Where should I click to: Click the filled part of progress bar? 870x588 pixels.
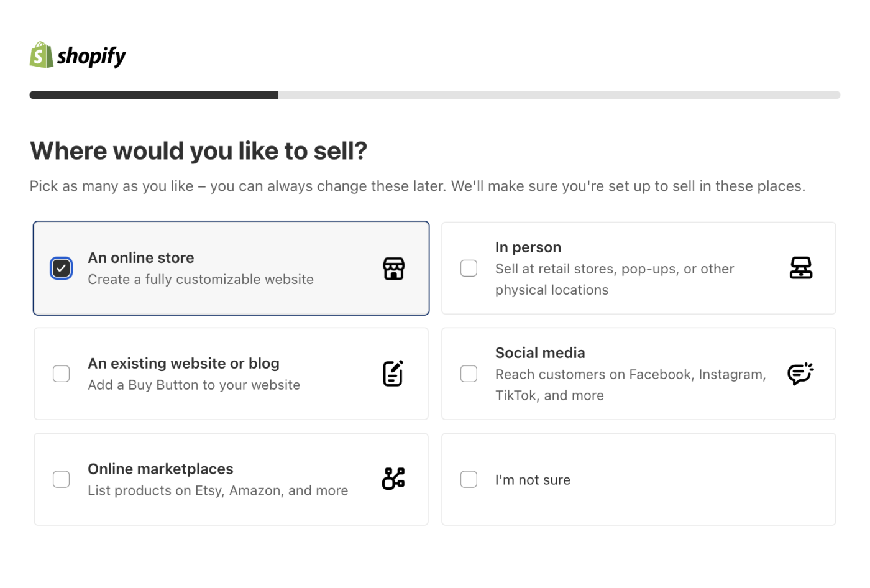154,95
